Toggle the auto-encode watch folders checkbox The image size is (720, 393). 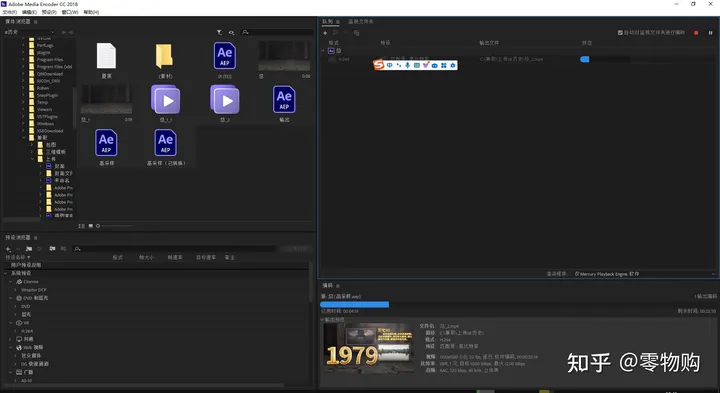(x=620, y=33)
